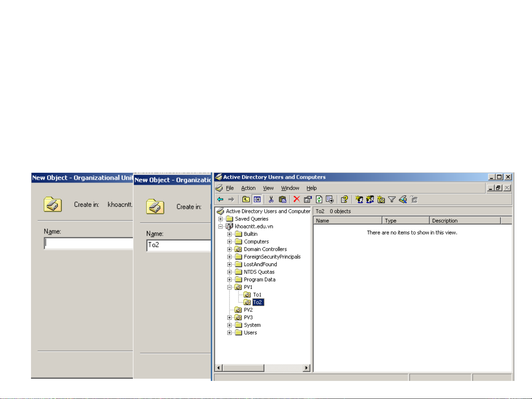Expand the Saved Queries node
Viewport: 532px width, 399px height.
coord(220,219)
